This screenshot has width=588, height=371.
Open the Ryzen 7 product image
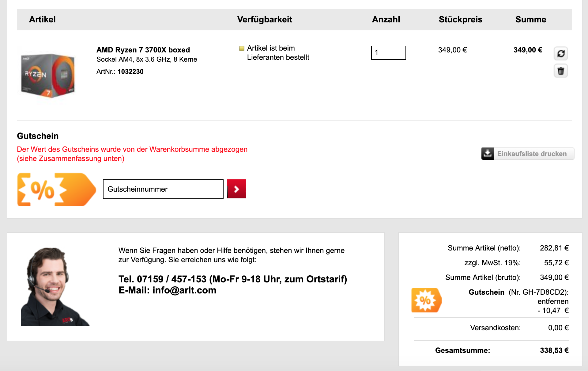[x=48, y=75]
